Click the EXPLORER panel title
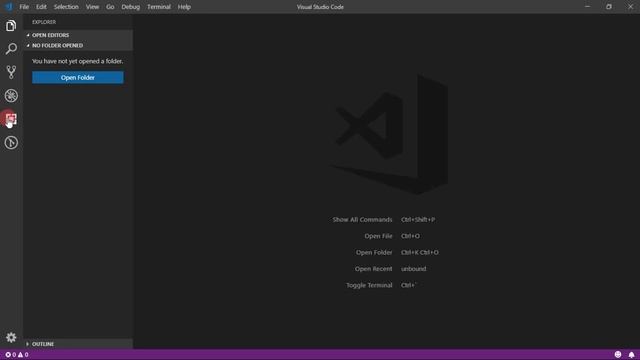 click(x=44, y=22)
